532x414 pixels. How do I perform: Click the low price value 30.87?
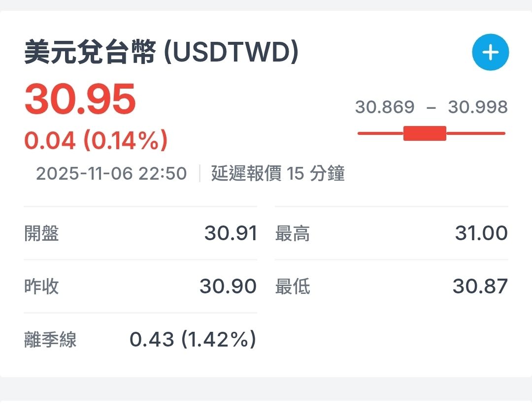[x=480, y=286]
